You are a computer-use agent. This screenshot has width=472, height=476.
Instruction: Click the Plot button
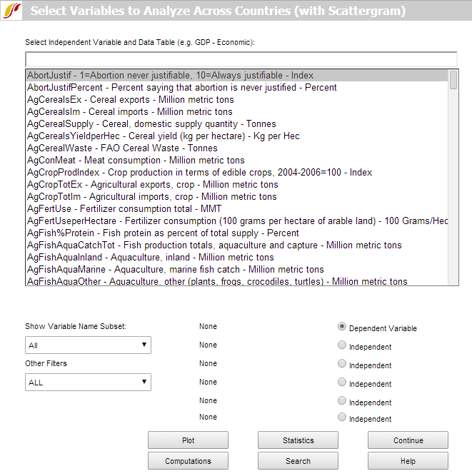(188, 440)
